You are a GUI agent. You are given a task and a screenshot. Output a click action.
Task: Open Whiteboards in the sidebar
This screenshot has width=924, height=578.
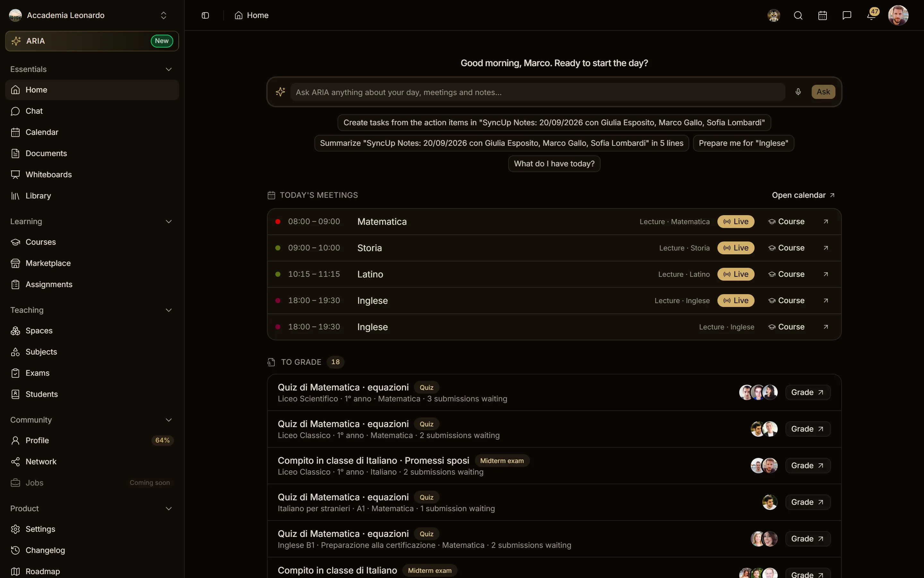point(92,174)
